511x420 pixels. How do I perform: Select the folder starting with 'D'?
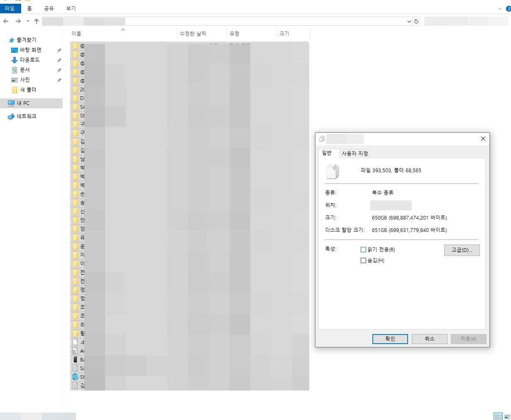click(x=78, y=98)
